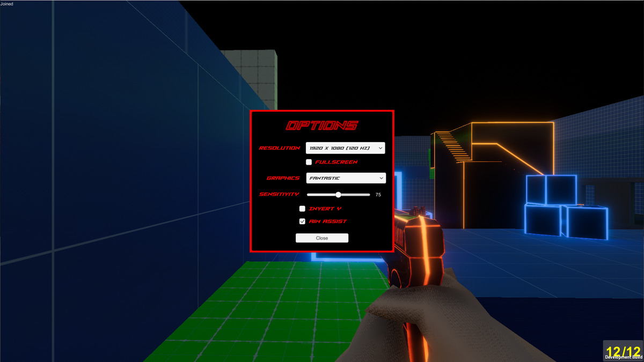The width and height of the screenshot is (644, 362).
Task: Open the Resolution dropdown
Action: 346,148
